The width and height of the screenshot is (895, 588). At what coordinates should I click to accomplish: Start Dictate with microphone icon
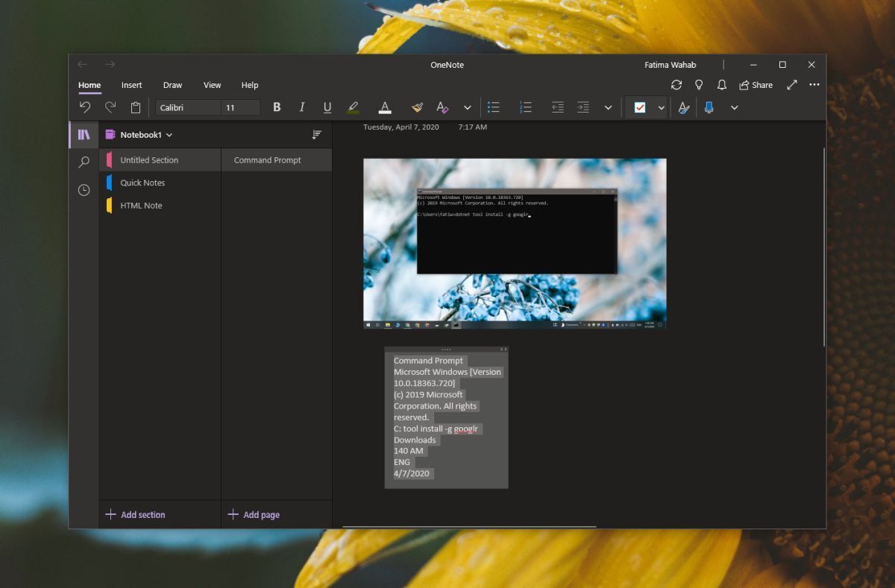click(x=709, y=107)
